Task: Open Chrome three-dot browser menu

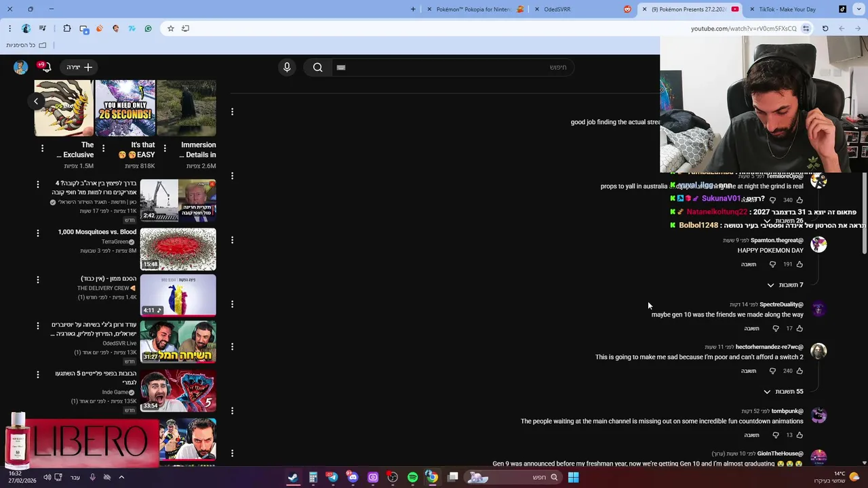Action: (9, 28)
